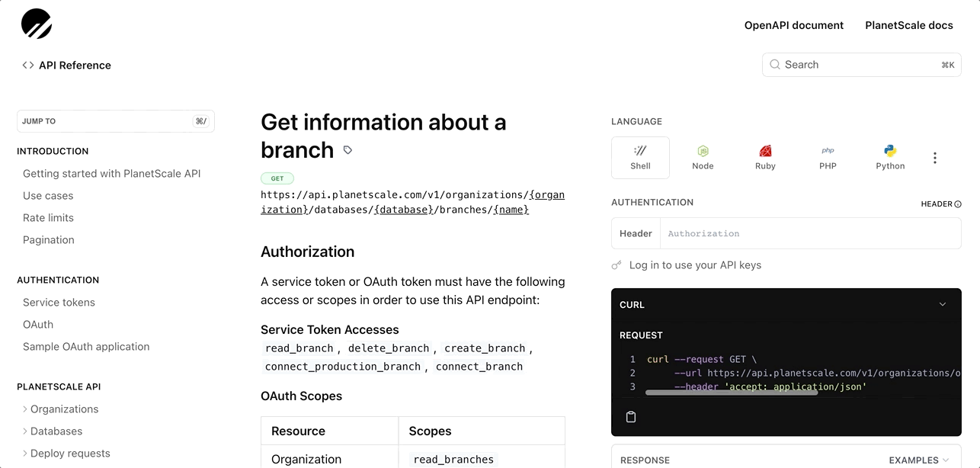Open the Service tokens page
The height and width of the screenshot is (468, 980).
(59, 303)
